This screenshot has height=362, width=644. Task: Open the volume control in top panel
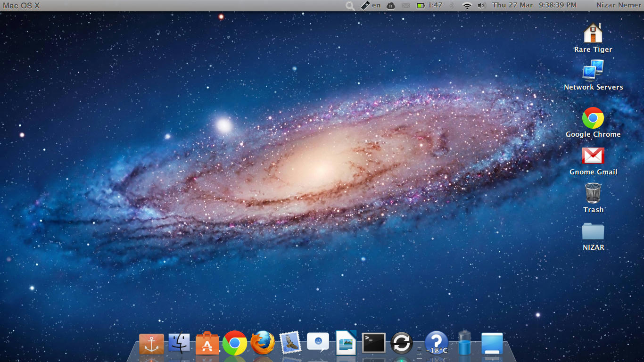[x=481, y=5]
